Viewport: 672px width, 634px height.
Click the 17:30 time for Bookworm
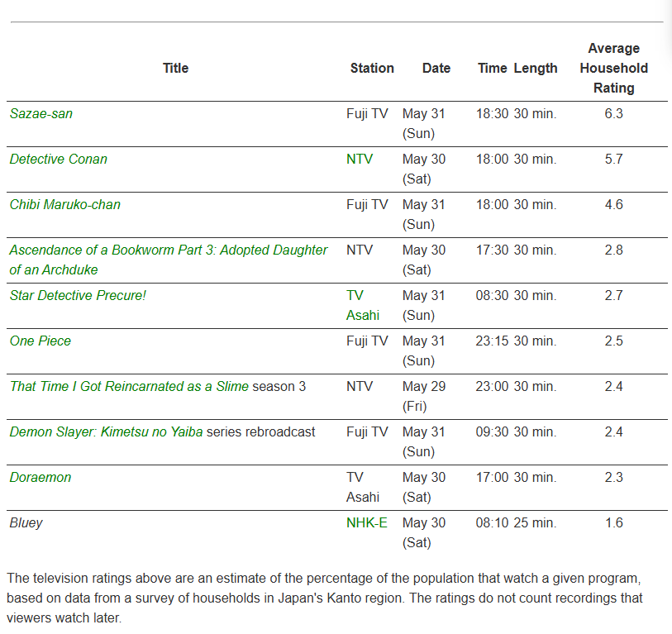coord(492,250)
